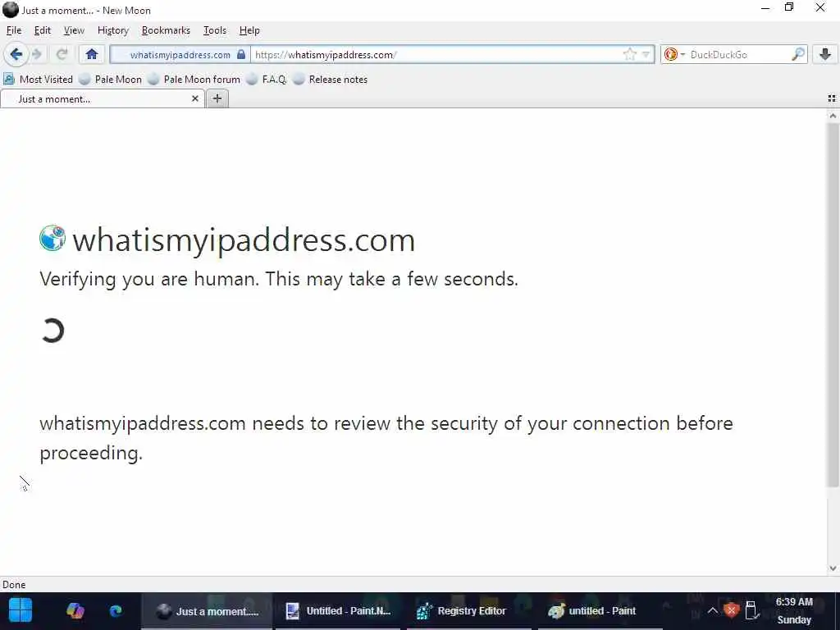Click the large whatismyipaddress.com heading
Screen dimensions: 840x630
(x=244, y=240)
